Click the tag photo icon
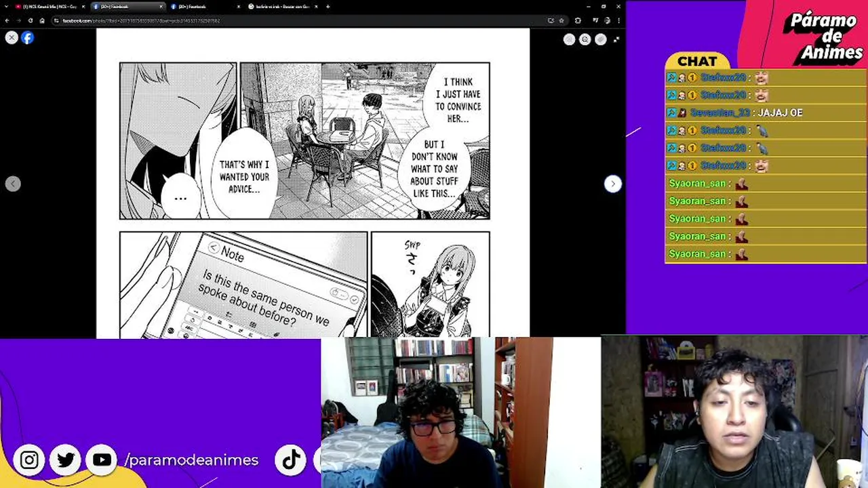Image resolution: width=868 pixels, height=488 pixels. point(600,39)
